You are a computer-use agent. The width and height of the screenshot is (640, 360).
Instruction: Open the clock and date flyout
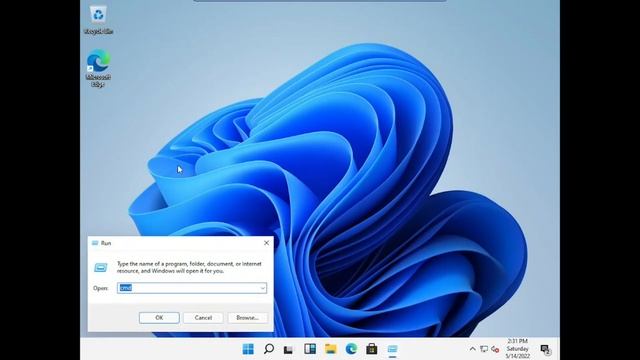point(518,349)
